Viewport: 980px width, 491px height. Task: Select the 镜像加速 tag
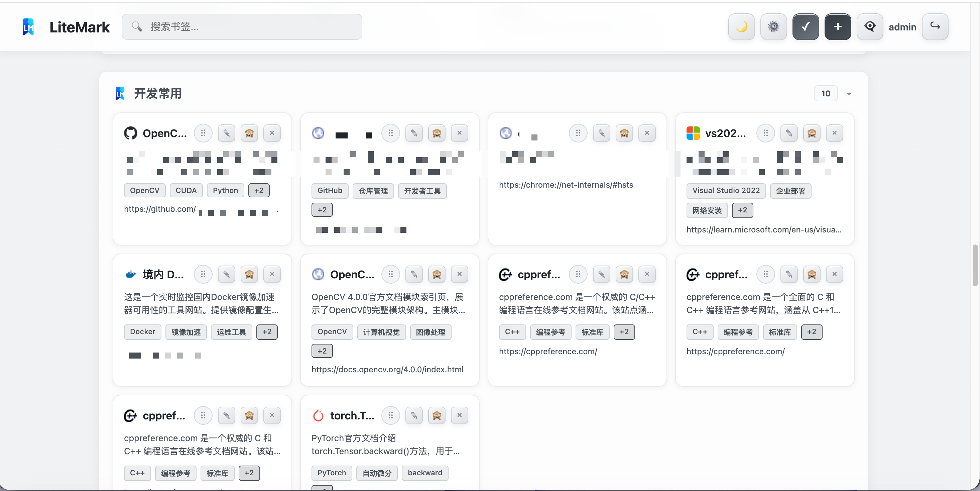point(186,332)
